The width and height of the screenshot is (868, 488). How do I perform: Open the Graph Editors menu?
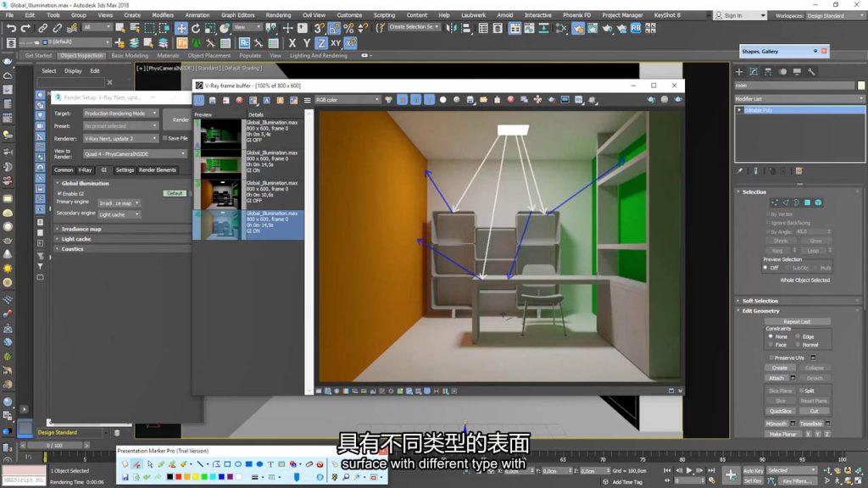(x=237, y=15)
